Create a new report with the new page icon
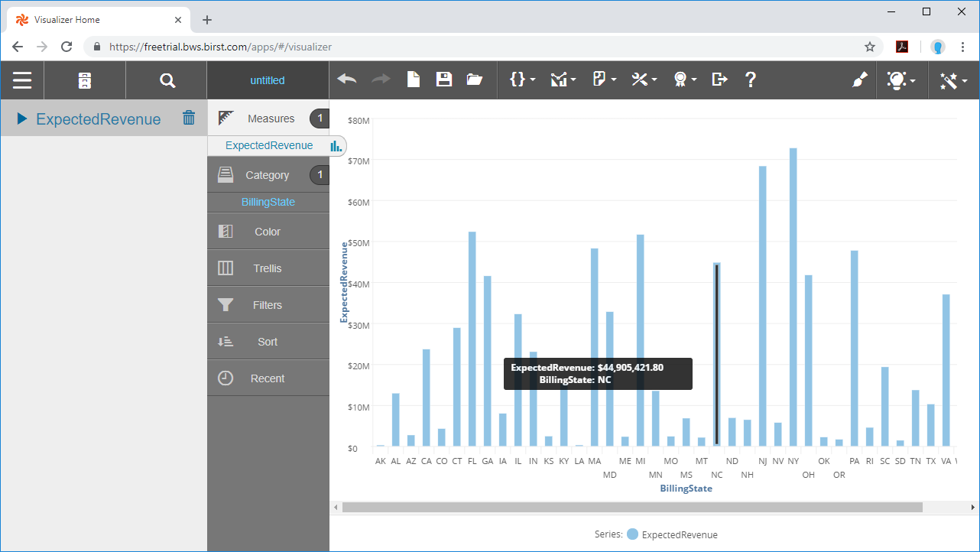 (413, 79)
